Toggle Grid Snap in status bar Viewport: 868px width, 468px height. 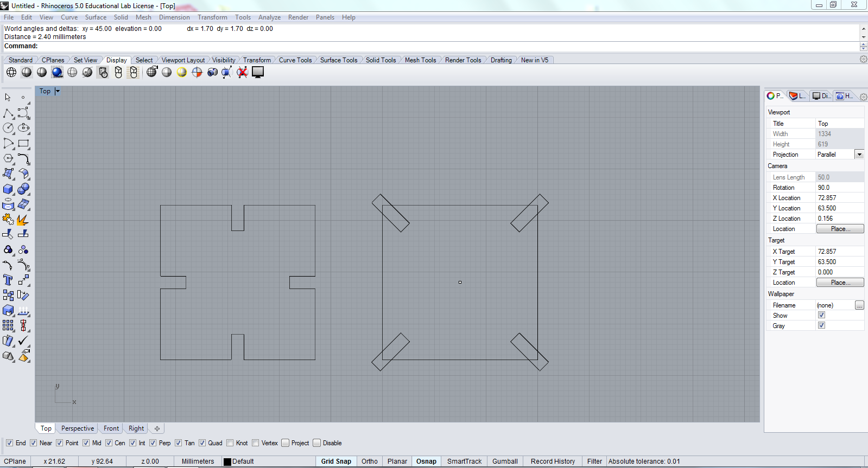[x=336, y=461]
